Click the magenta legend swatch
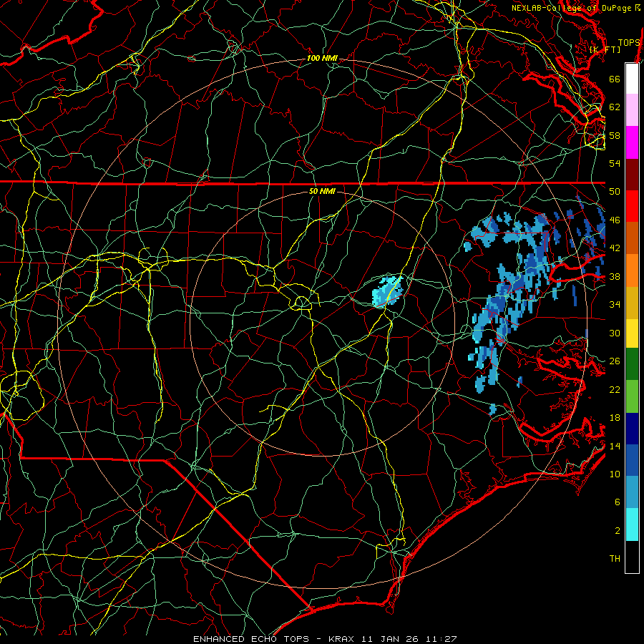644x644 pixels. [632, 142]
